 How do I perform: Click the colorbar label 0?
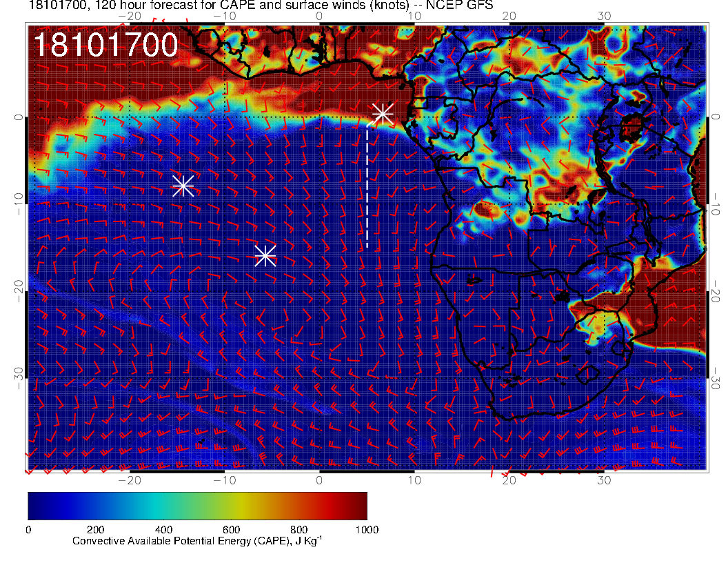(28, 530)
